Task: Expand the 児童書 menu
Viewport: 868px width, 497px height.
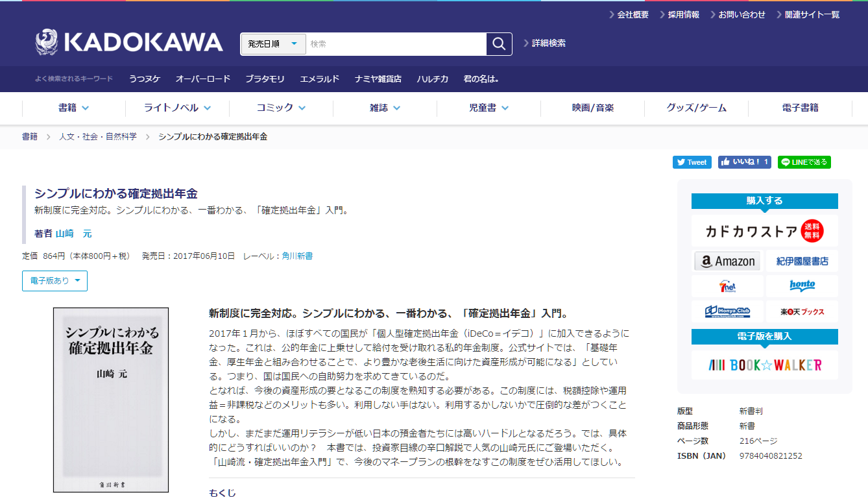Action: [488, 108]
